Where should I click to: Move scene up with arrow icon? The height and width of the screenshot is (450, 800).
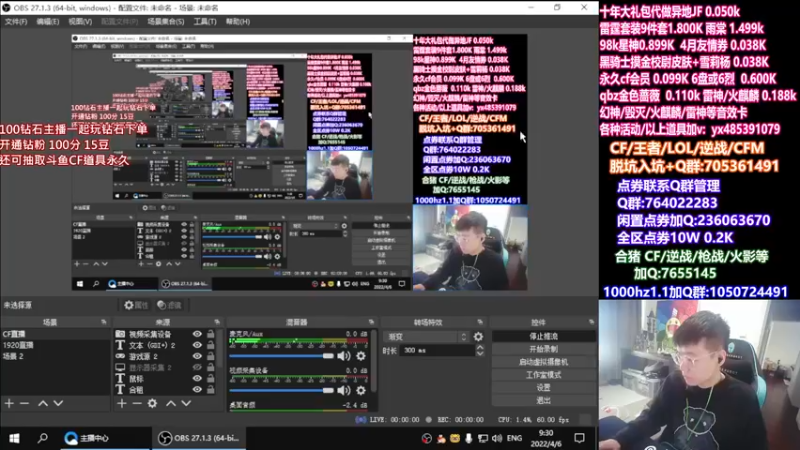[43, 403]
